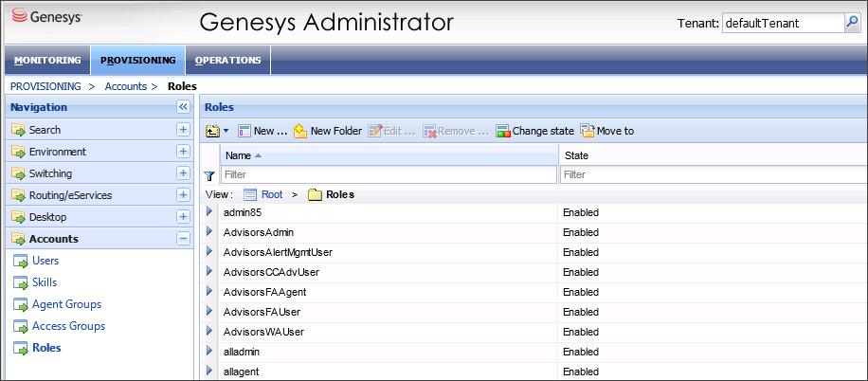Click Change state in toolbar
This screenshot has width=868, height=381.
[x=535, y=131]
